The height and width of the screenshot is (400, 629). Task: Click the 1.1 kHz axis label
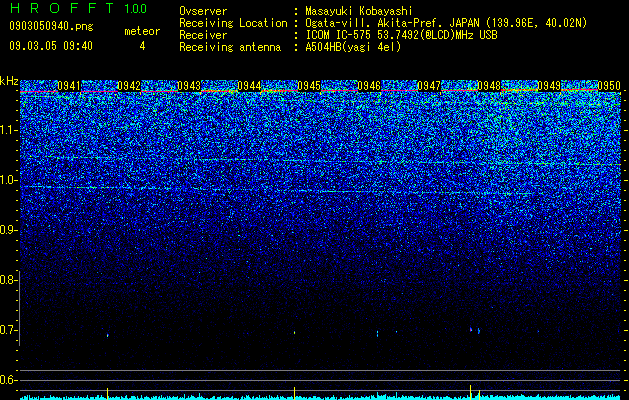click(x=8, y=130)
